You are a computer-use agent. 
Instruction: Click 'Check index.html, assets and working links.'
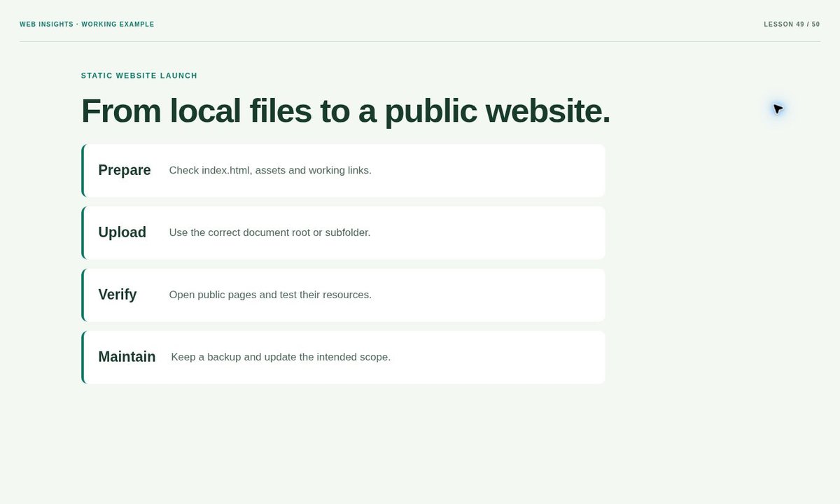coord(270,170)
